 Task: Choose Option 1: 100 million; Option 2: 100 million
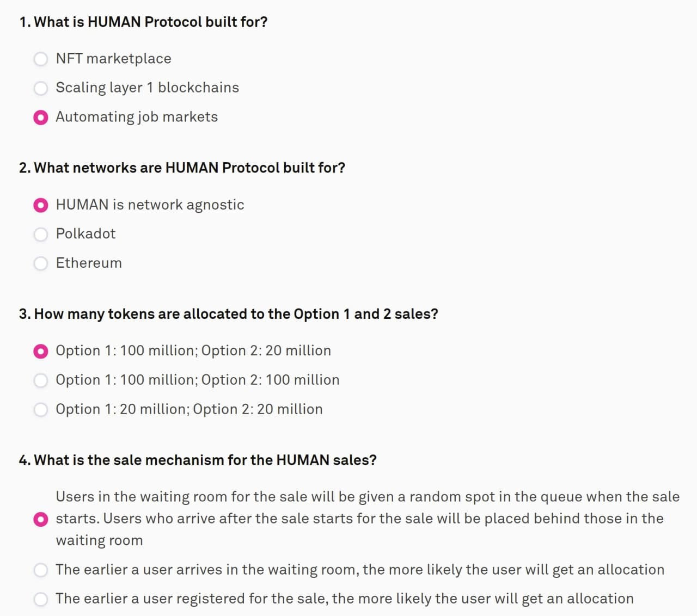tap(41, 380)
